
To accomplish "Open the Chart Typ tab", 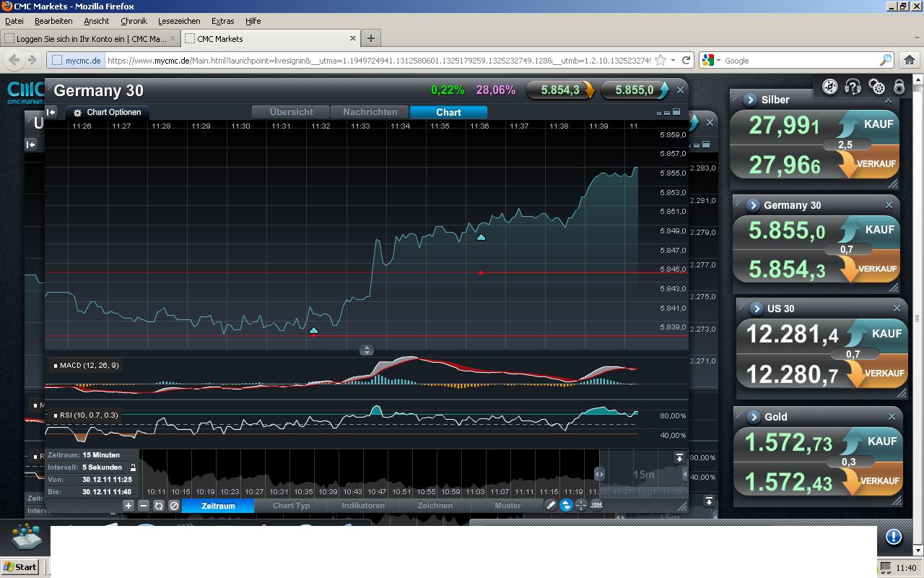I will point(291,506).
